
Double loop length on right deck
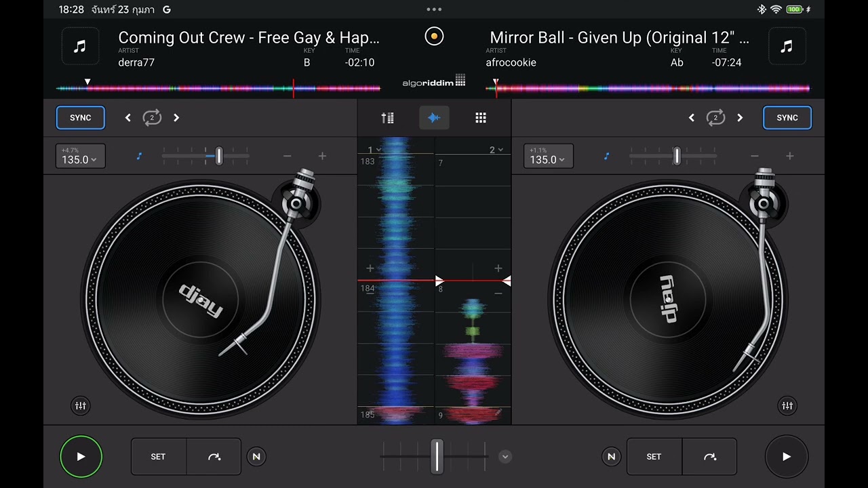(740, 118)
